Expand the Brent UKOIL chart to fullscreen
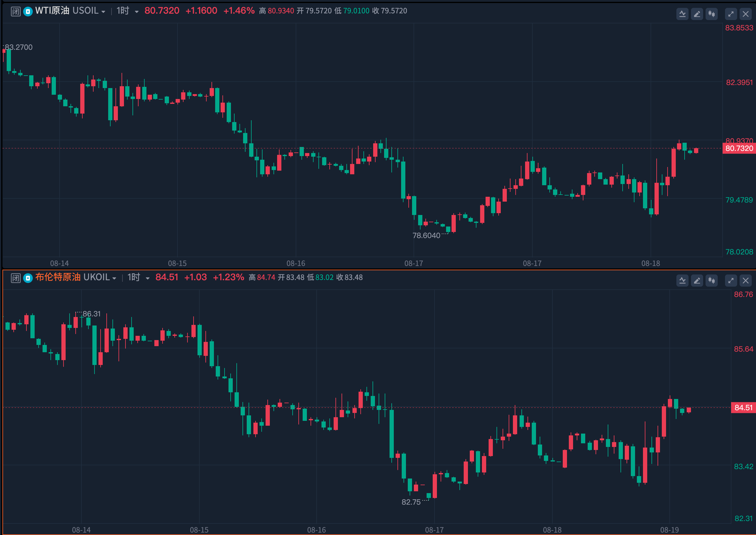 click(x=730, y=280)
